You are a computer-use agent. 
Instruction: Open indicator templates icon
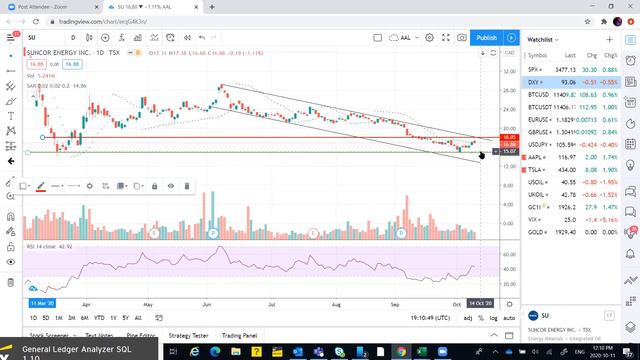[x=154, y=38]
